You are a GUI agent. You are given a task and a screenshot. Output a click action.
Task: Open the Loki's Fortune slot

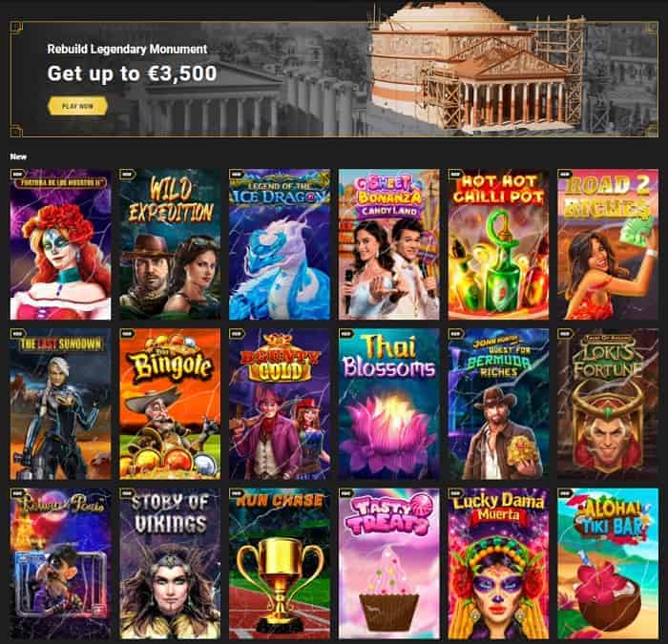point(608,404)
